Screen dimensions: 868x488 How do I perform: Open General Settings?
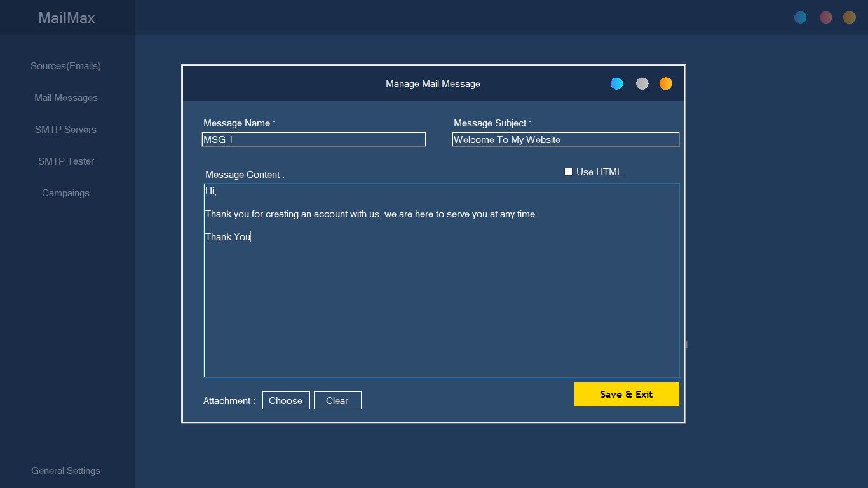coord(65,470)
